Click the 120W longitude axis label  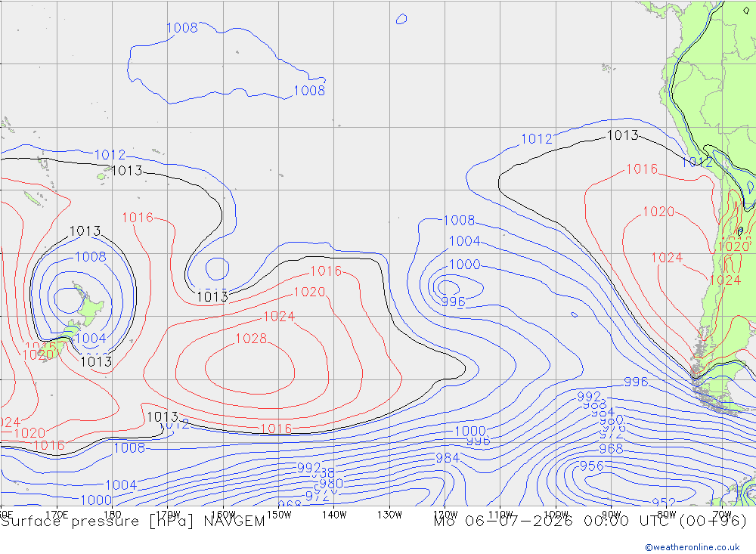pos(445,515)
